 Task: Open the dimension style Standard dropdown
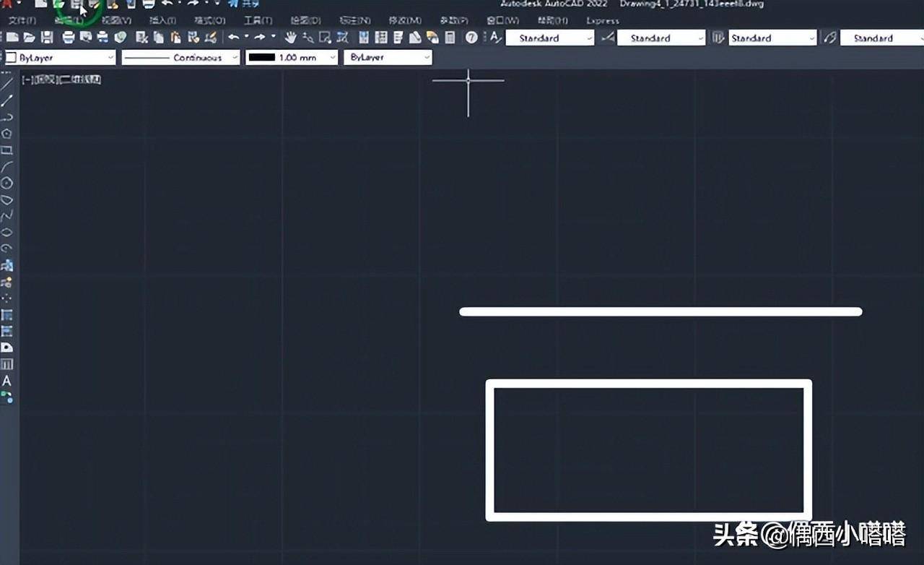661,38
